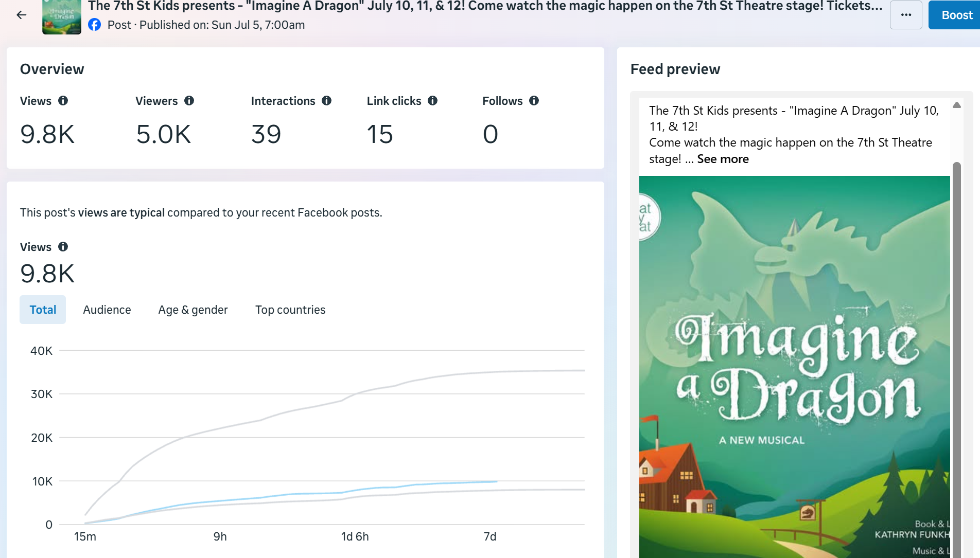Click the 1d 6h label on chart axis
This screenshot has width=980, height=558.
[355, 536]
